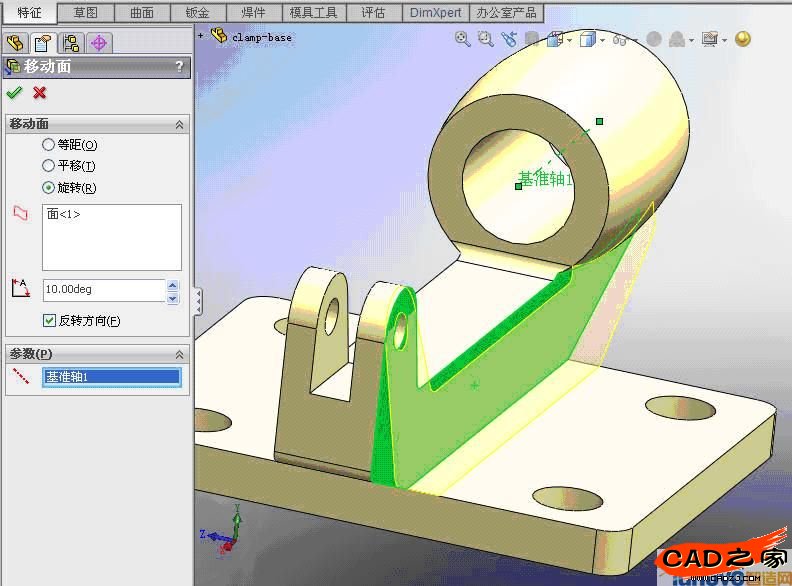This screenshot has width=792, height=586.
Task: Increase the angle with the spinner up arrow
Action: (173, 284)
